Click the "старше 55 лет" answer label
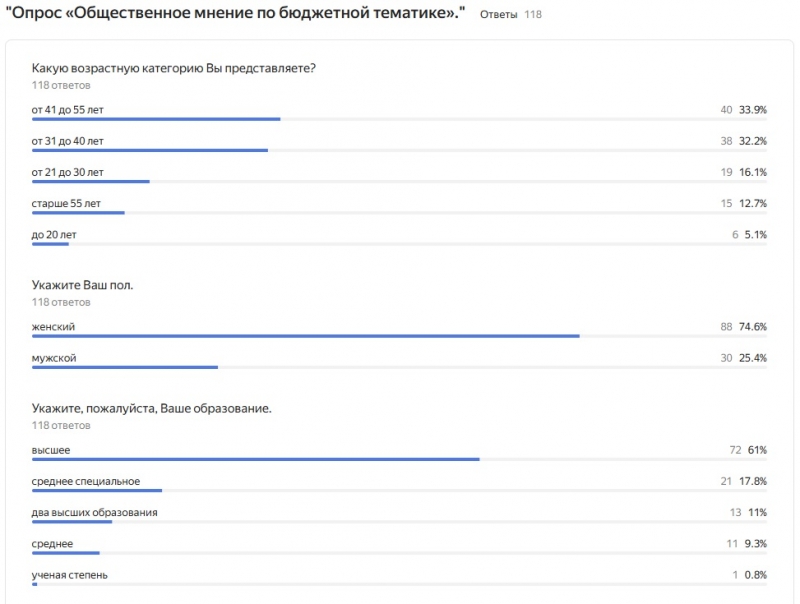800x604 pixels. (x=66, y=203)
